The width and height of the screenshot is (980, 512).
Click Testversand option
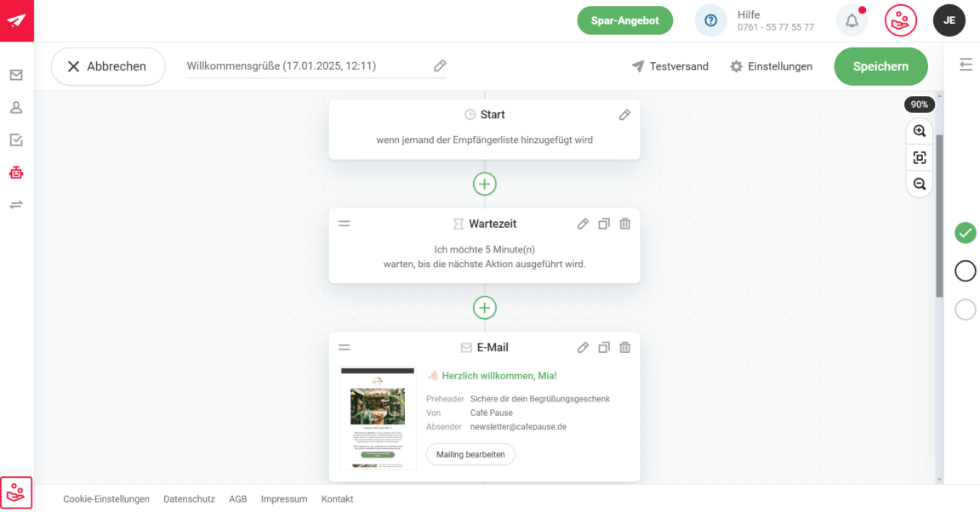pyautogui.click(x=669, y=66)
